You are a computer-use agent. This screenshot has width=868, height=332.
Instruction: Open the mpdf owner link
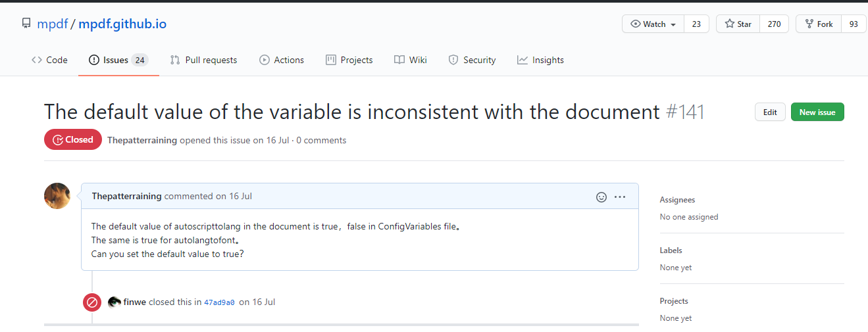point(52,24)
